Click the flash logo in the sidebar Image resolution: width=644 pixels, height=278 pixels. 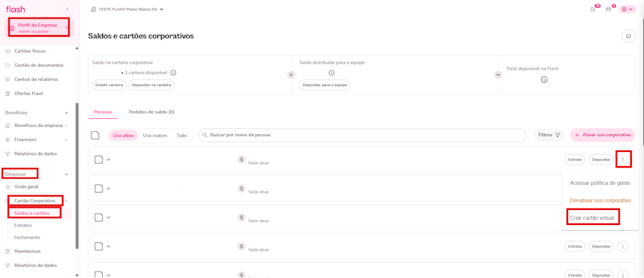[x=16, y=9]
